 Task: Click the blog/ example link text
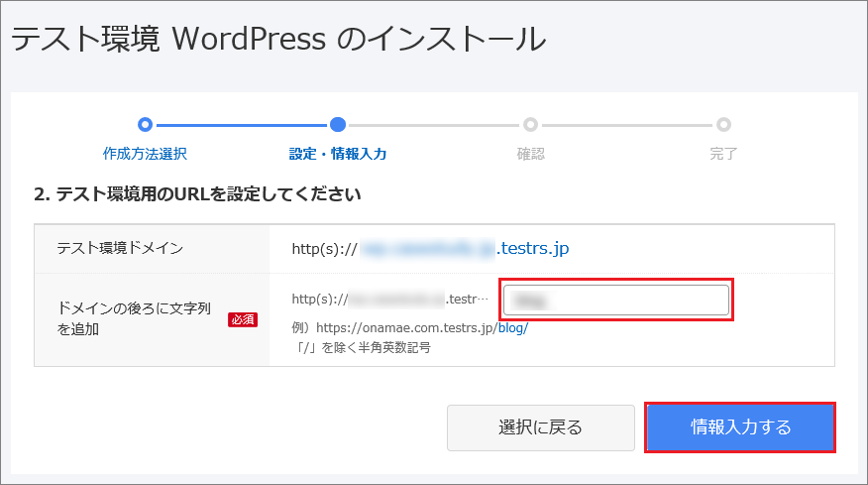coord(513,327)
